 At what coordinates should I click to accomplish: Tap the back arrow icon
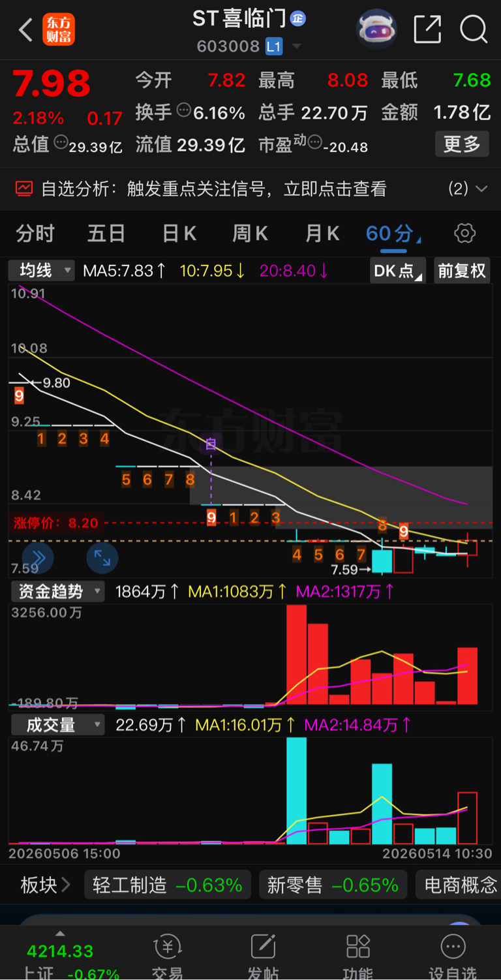pyautogui.click(x=25, y=30)
